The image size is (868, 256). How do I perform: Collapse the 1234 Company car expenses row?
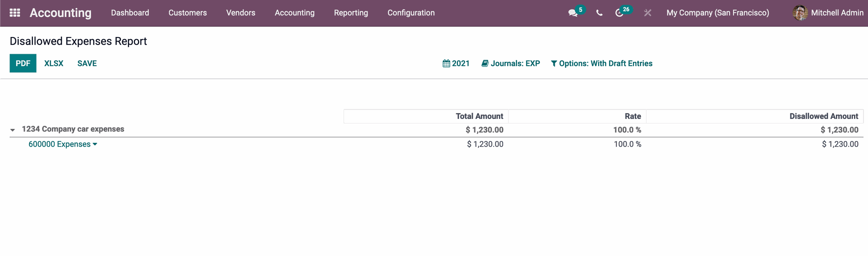[13, 130]
